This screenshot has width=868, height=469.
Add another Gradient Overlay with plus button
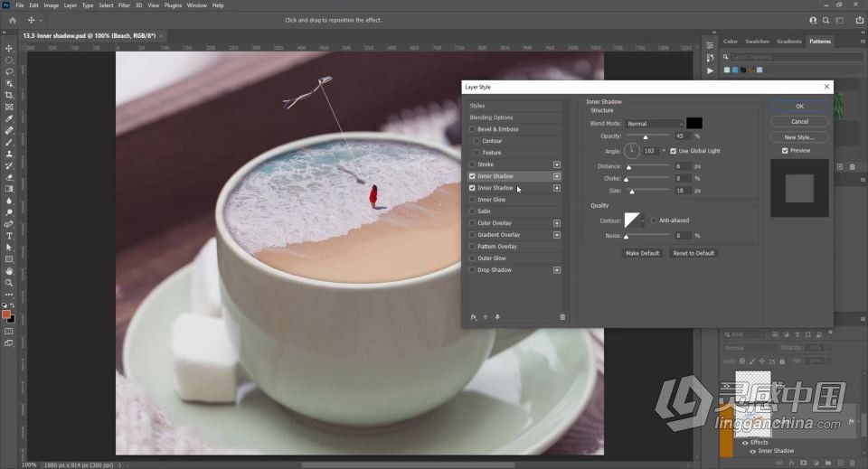tap(557, 235)
